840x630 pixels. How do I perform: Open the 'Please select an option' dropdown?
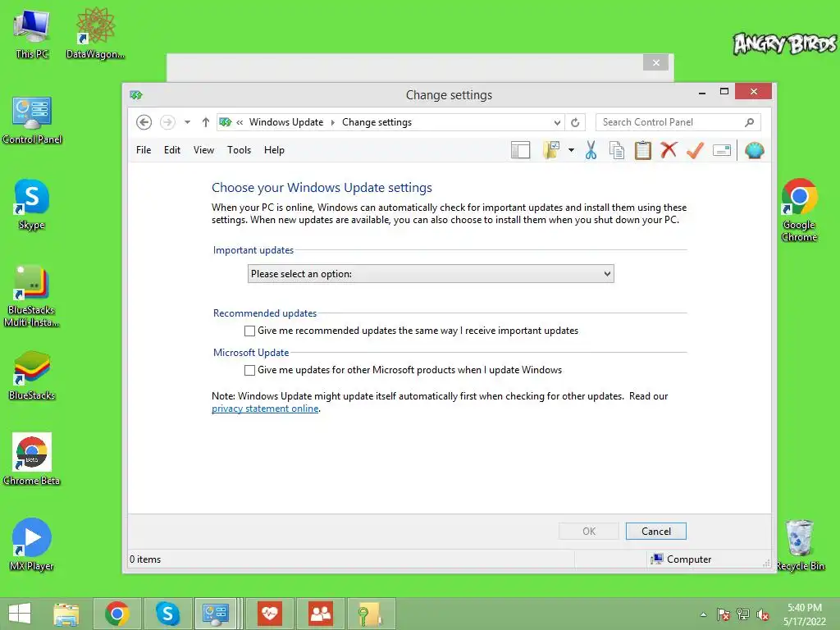pyautogui.click(x=431, y=274)
